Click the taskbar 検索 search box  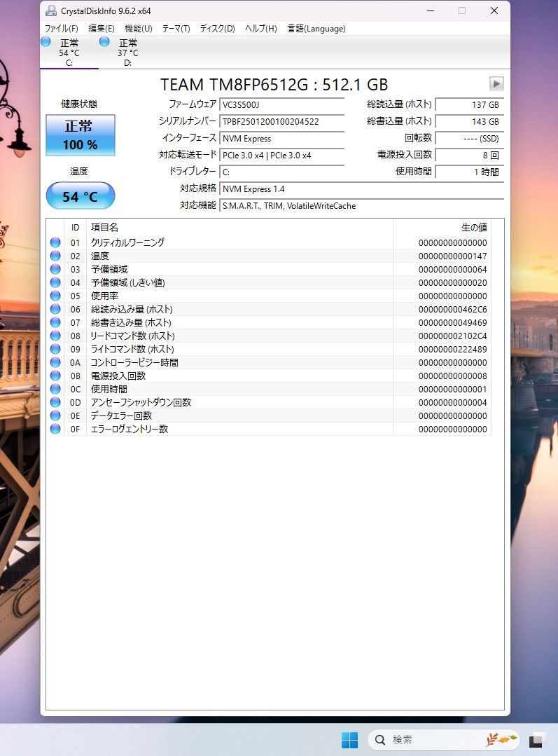click(x=443, y=740)
